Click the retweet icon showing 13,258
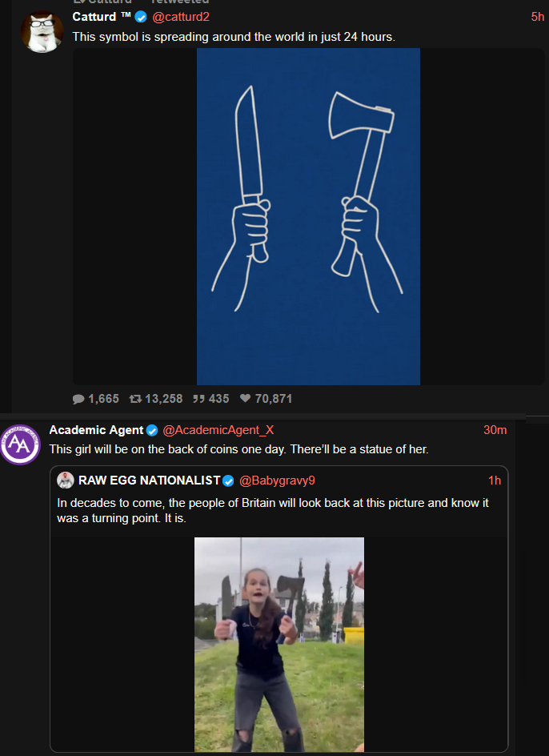 point(135,399)
